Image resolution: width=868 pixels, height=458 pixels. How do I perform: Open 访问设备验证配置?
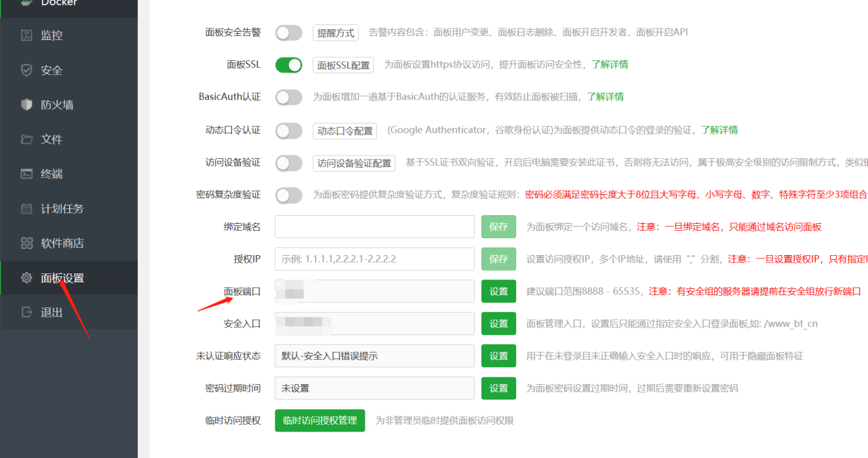(355, 163)
